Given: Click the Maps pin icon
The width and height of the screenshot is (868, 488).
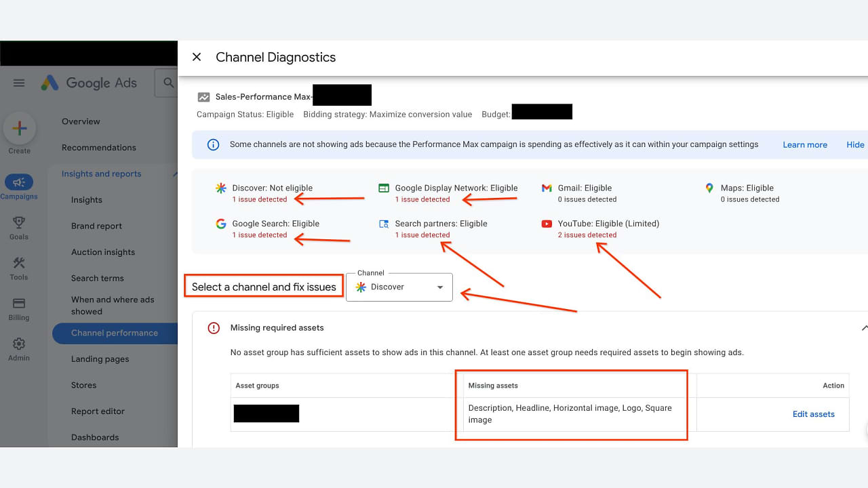Looking at the screenshot, I should pyautogui.click(x=709, y=188).
